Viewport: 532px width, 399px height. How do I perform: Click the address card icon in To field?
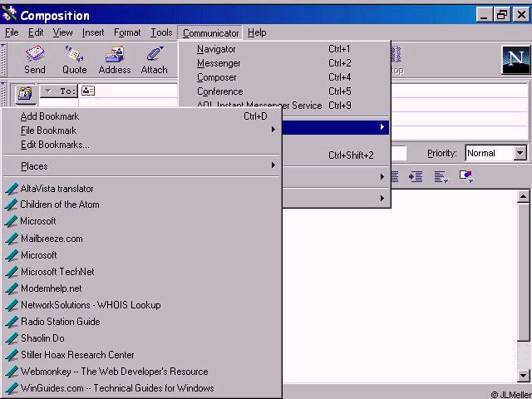point(88,91)
